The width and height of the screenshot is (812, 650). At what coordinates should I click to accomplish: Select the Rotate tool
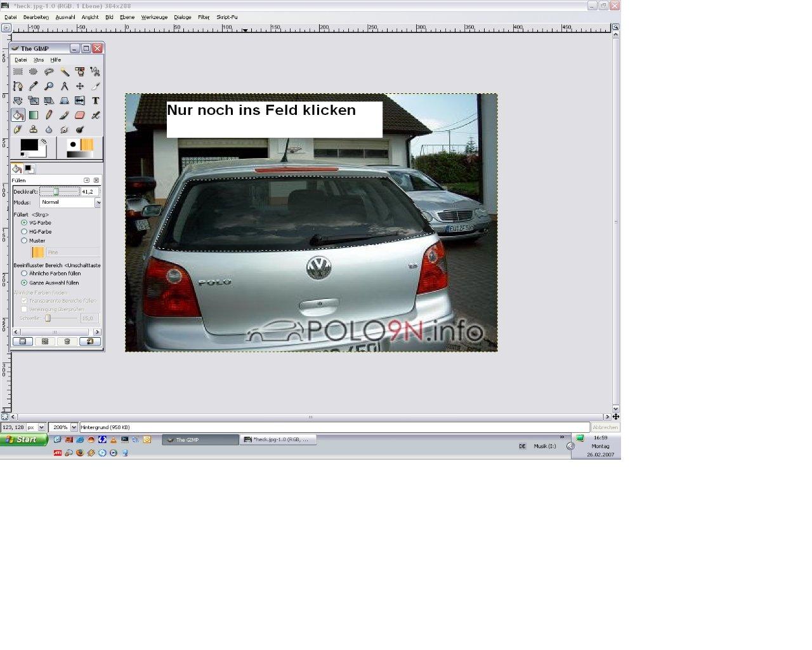18,101
